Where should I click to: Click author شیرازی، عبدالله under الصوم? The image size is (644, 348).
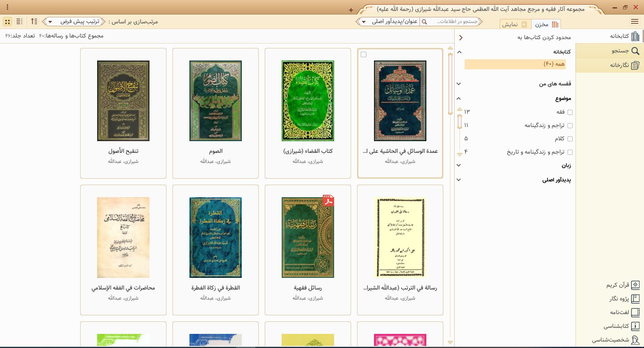[216, 161]
